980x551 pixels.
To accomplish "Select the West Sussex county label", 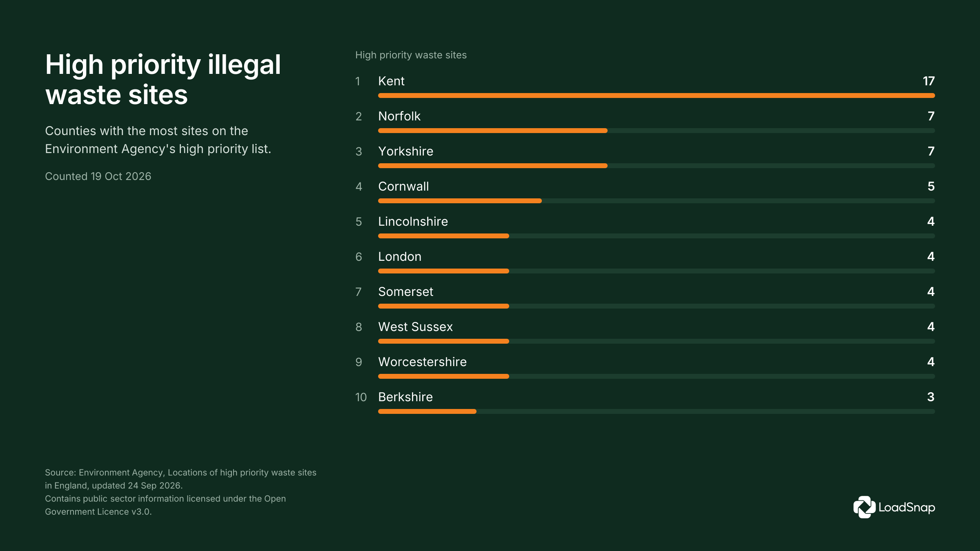I will [x=416, y=327].
